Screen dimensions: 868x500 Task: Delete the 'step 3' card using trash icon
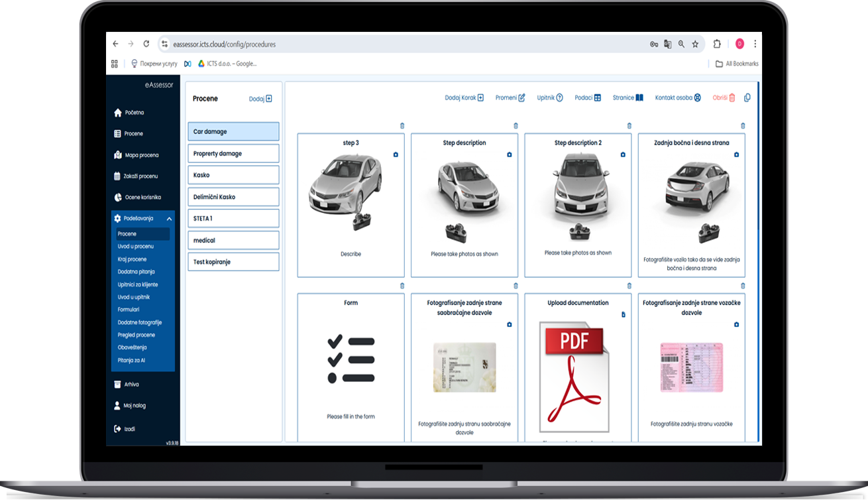click(402, 126)
